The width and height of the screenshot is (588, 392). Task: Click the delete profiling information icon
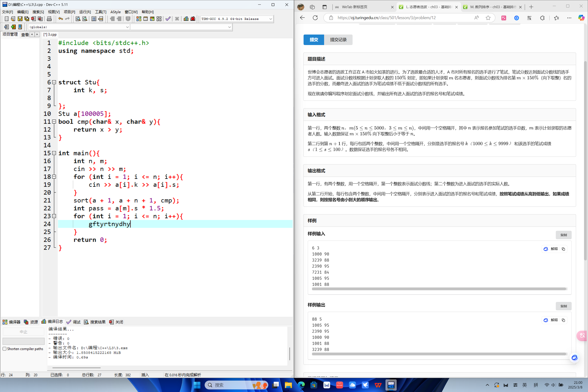(193, 19)
